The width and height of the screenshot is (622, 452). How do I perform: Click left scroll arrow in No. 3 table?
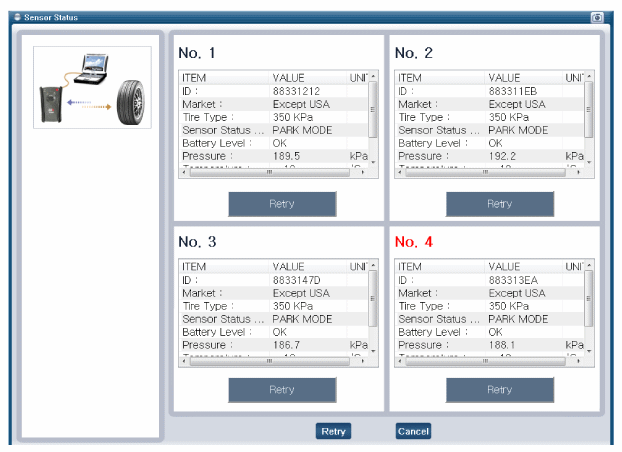pos(184,362)
